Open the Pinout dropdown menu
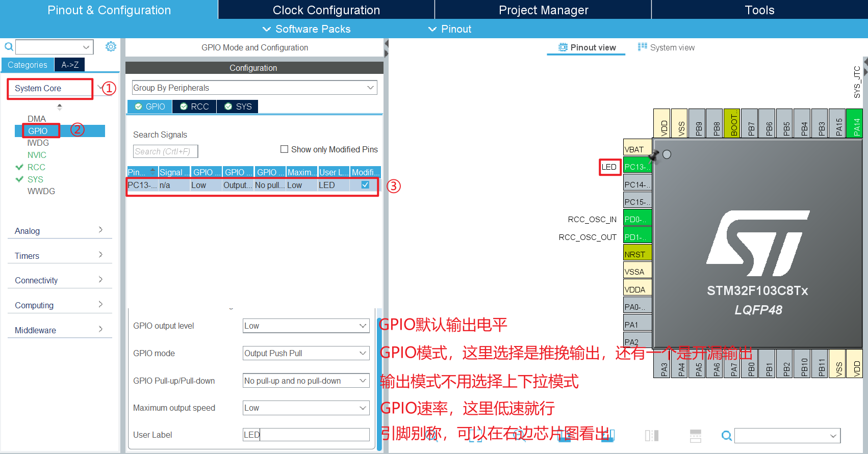 click(450, 29)
